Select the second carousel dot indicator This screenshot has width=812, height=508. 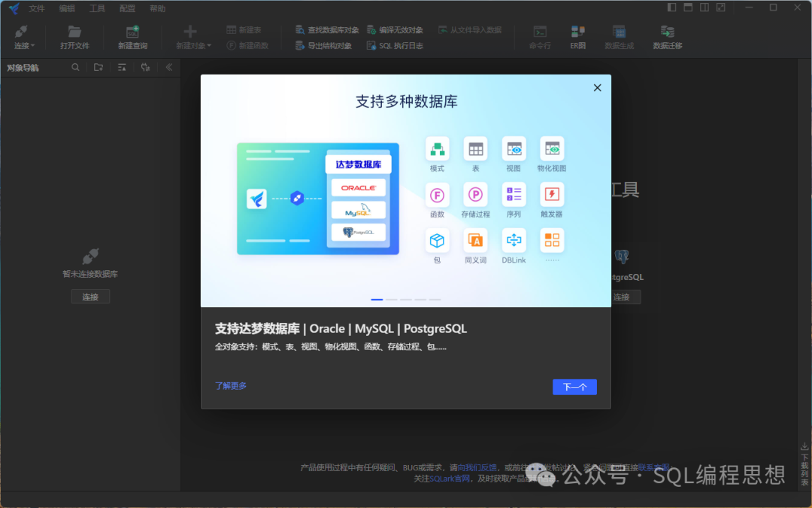click(392, 299)
